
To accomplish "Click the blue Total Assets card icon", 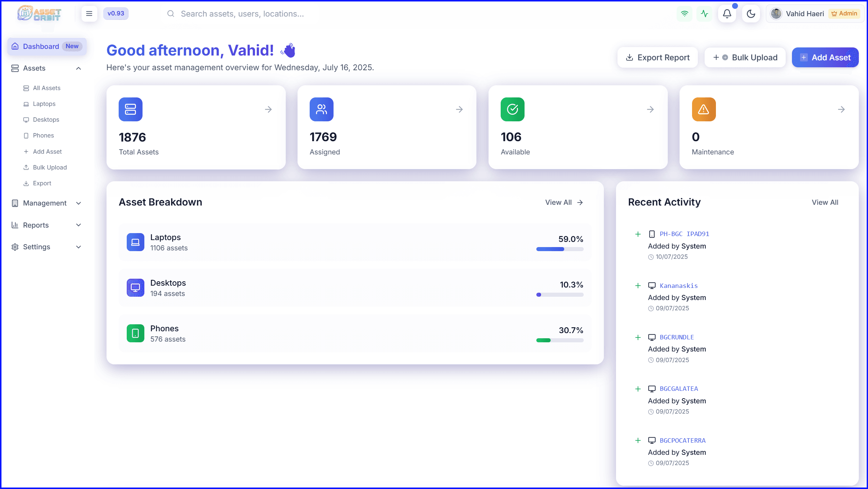I will (x=130, y=109).
